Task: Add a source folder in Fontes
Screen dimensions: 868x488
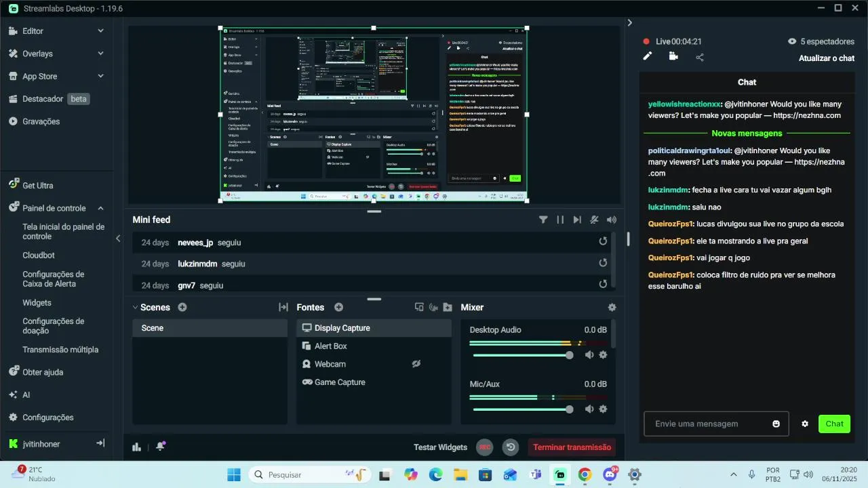Action: click(448, 307)
